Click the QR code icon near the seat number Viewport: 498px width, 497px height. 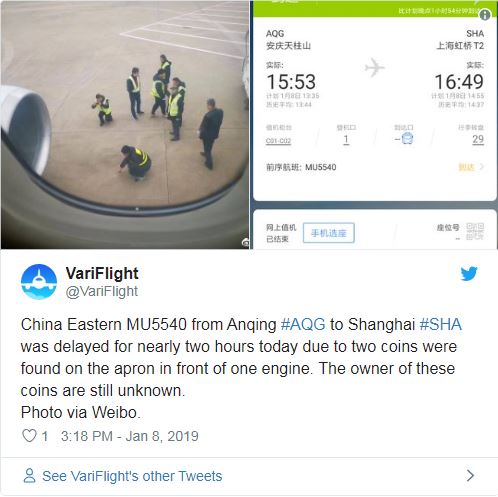coord(475,231)
